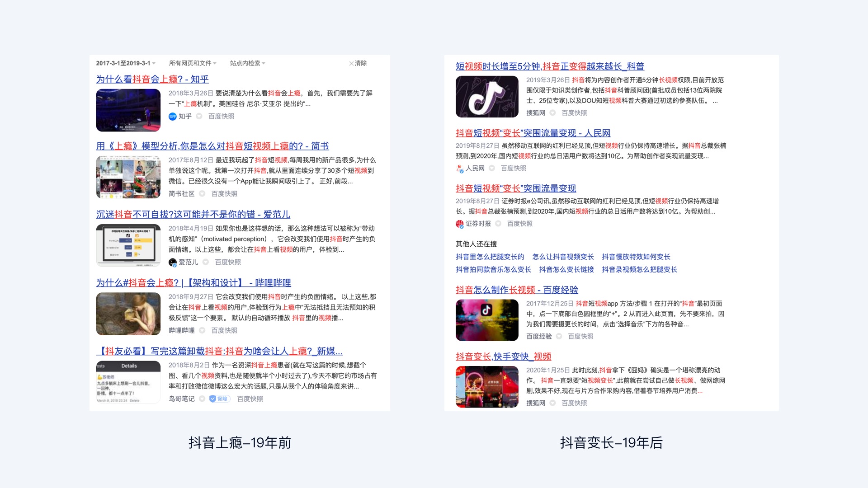Click the round icon after 爱范儿

(x=206, y=262)
